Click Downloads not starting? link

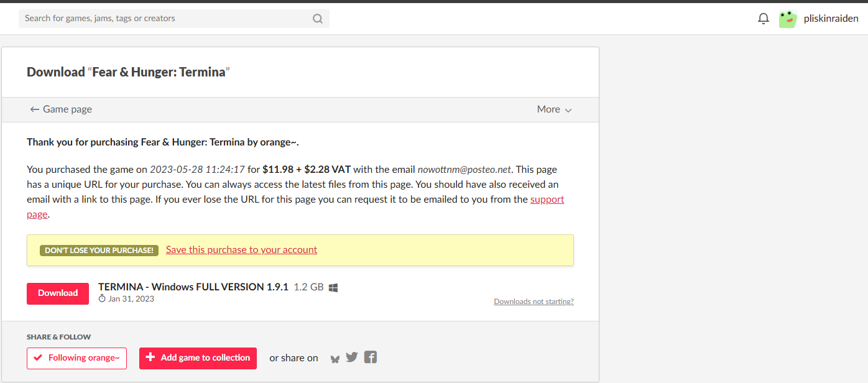[x=533, y=302]
